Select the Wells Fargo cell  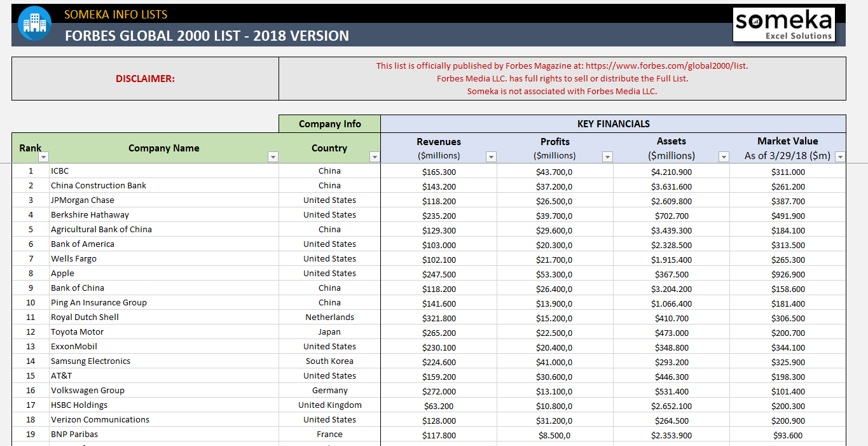164,259
